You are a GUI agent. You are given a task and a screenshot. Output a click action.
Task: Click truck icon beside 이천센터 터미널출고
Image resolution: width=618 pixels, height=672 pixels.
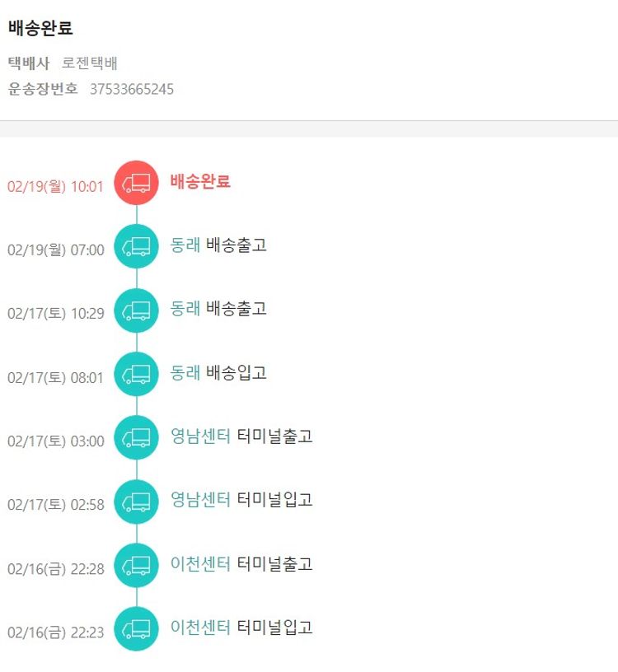pyautogui.click(x=136, y=565)
